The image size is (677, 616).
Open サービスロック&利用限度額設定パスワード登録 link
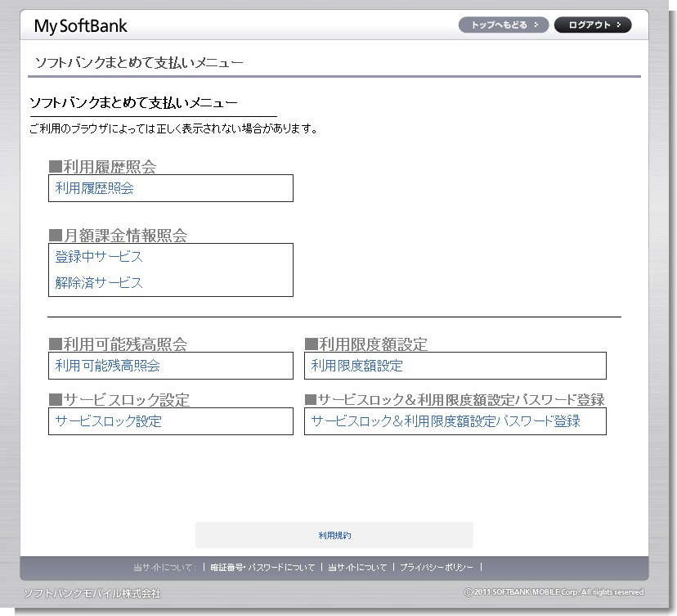(x=446, y=421)
